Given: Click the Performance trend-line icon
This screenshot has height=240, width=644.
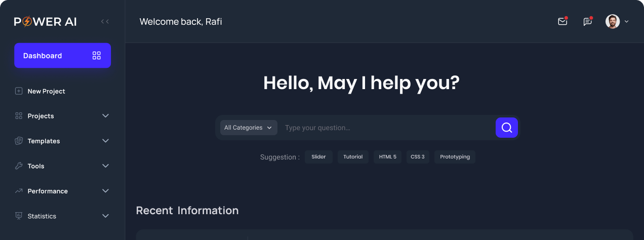Looking at the screenshot, I should pyautogui.click(x=19, y=191).
